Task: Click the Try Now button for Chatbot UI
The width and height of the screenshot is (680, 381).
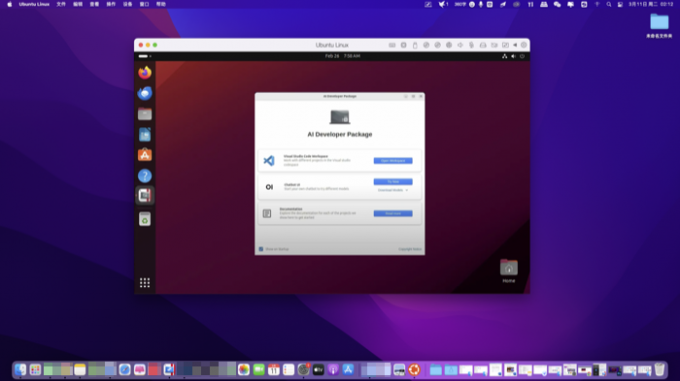Action: [x=393, y=182]
